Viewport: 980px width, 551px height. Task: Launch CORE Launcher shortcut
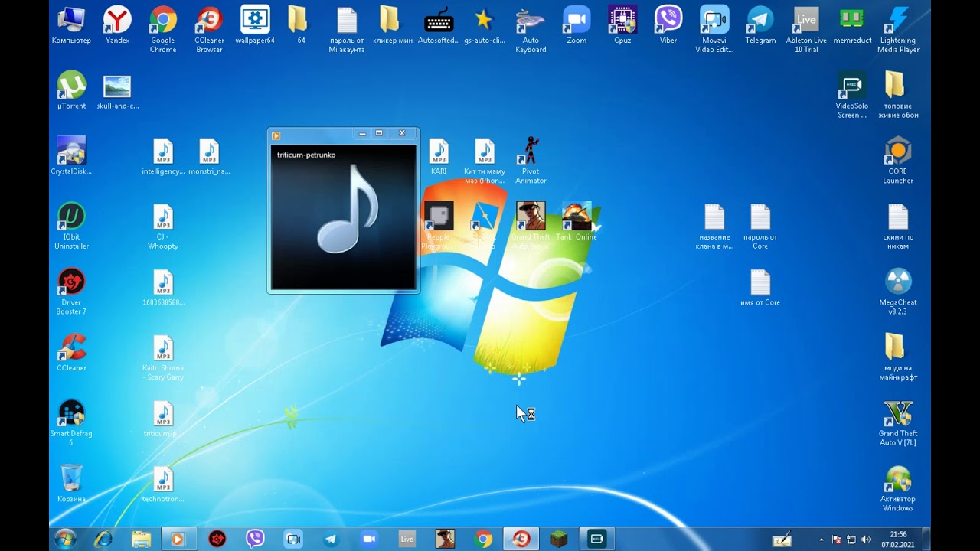pyautogui.click(x=898, y=161)
